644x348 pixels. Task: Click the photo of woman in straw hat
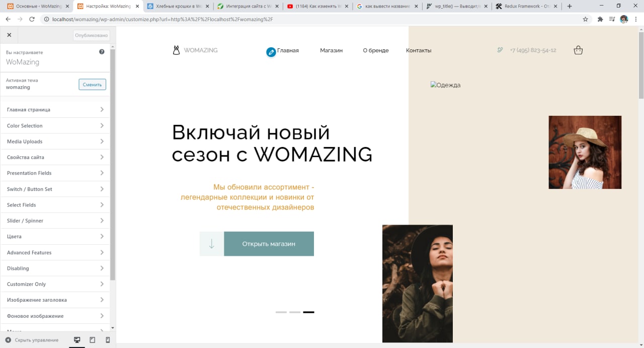point(585,152)
